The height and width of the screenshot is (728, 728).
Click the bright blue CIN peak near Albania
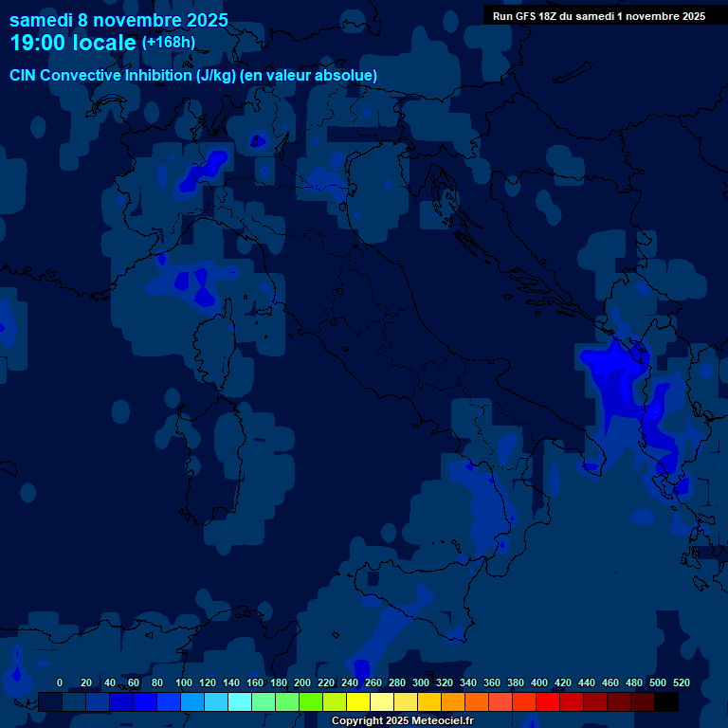pyautogui.click(x=610, y=363)
